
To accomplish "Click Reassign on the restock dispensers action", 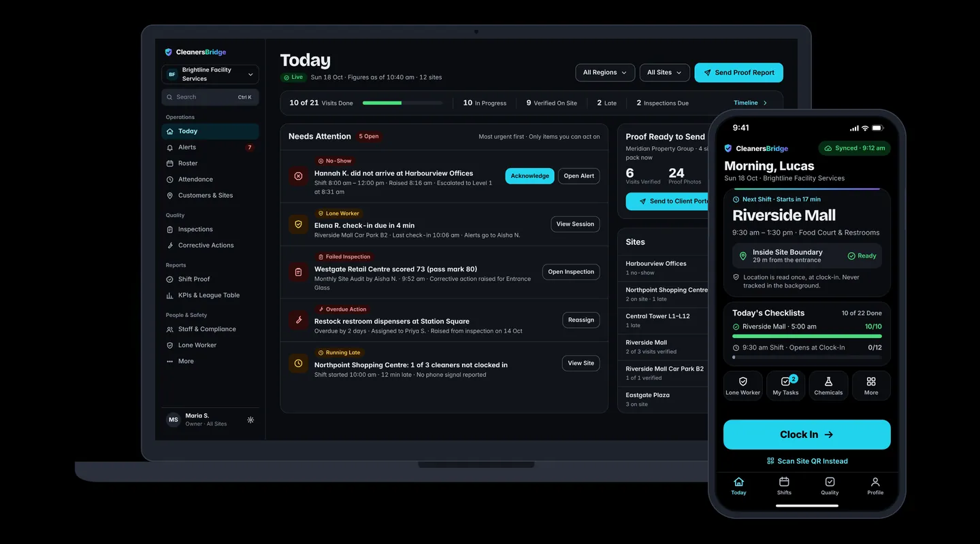I will 581,320.
